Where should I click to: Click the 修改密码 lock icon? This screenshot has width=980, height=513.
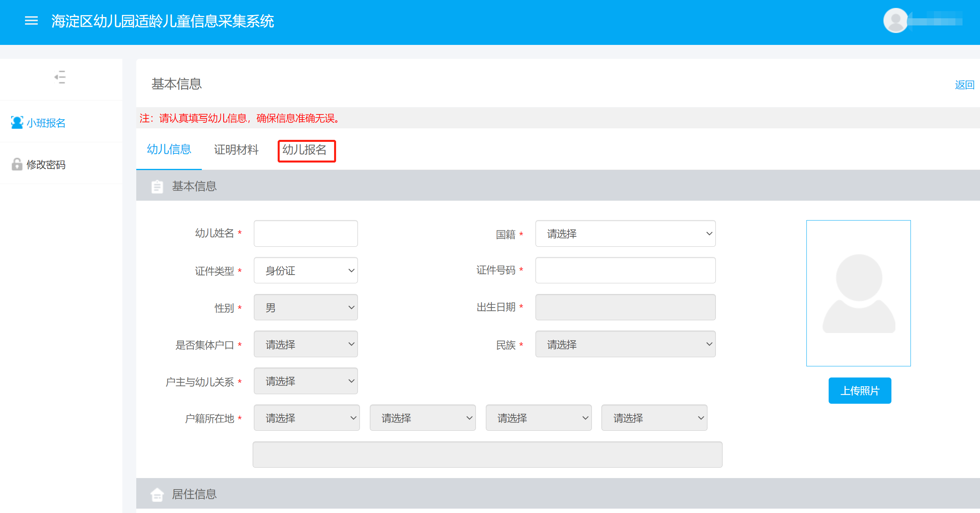(x=17, y=164)
